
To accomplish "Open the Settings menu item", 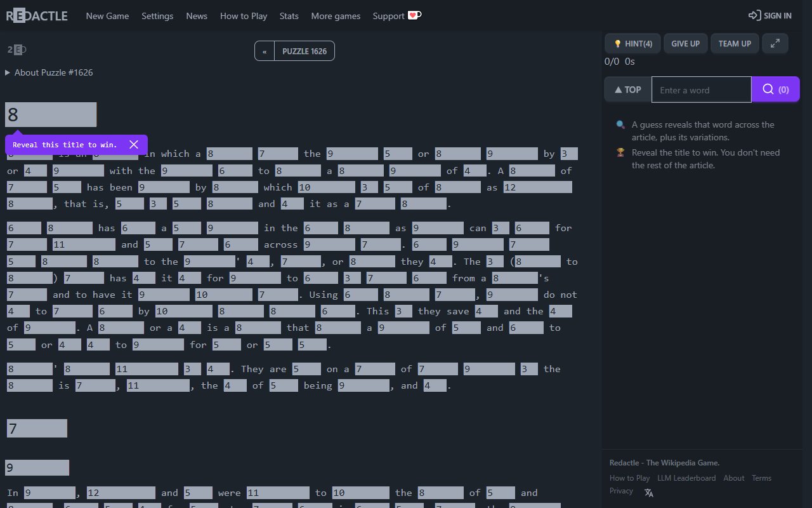I will click(x=157, y=16).
